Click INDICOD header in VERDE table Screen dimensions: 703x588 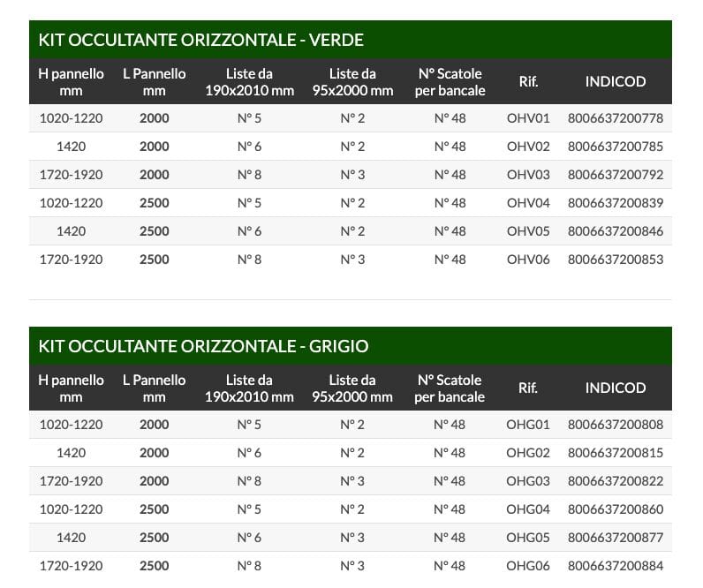click(616, 81)
